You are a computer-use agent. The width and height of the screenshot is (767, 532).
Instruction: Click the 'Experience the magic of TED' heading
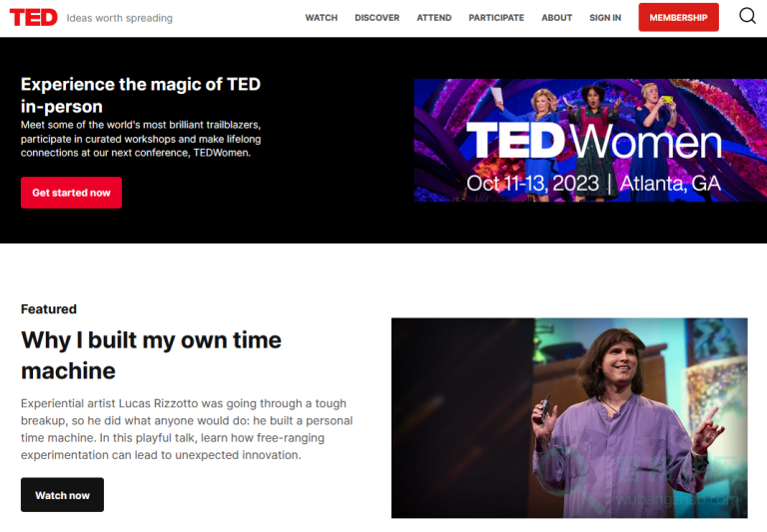140,95
